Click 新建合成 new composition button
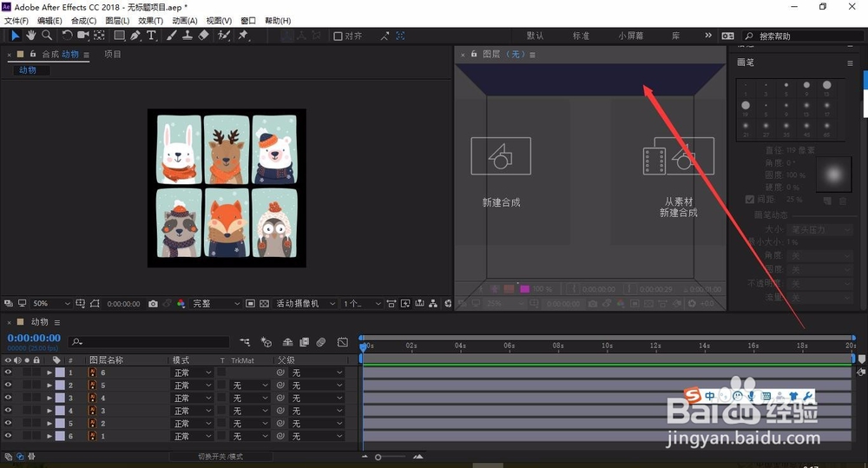Image resolution: width=868 pixels, height=468 pixels. 501,172
